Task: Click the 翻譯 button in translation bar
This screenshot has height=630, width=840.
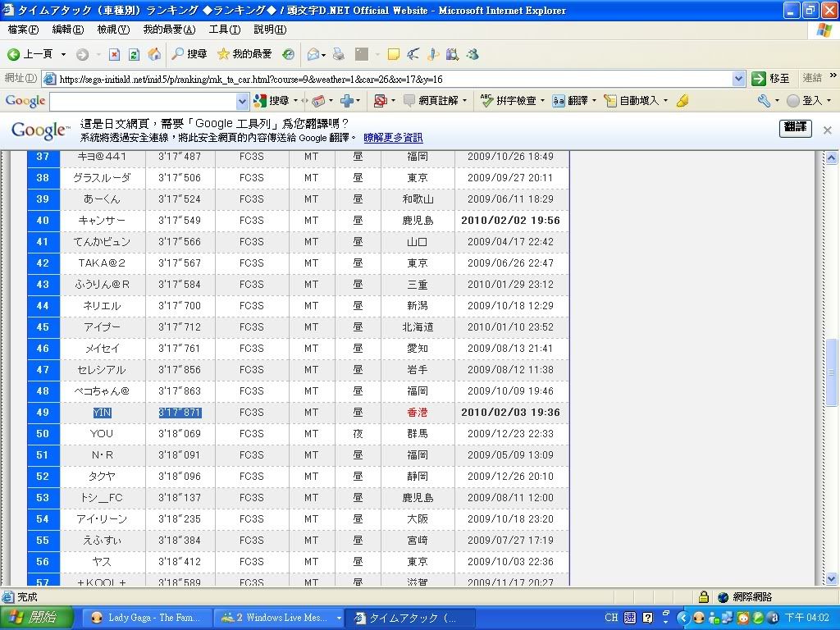Action: coord(795,127)
